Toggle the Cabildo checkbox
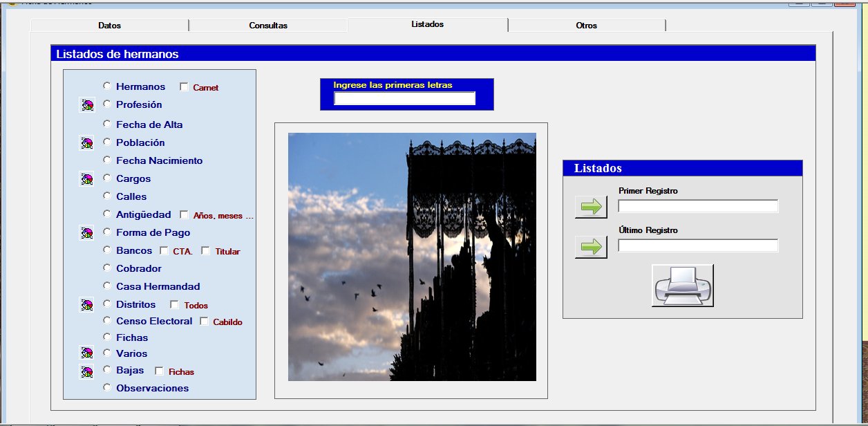This screenshot has width=868, height=426. 204,321
